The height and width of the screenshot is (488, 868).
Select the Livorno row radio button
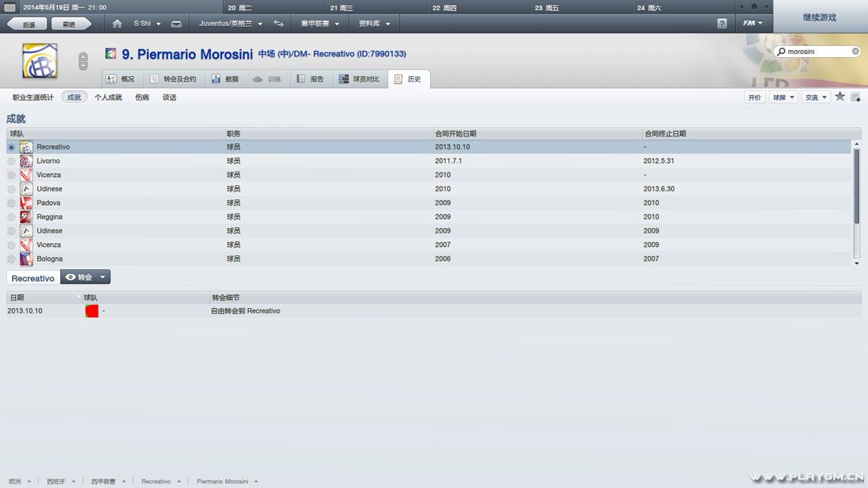tap(11, 161)
